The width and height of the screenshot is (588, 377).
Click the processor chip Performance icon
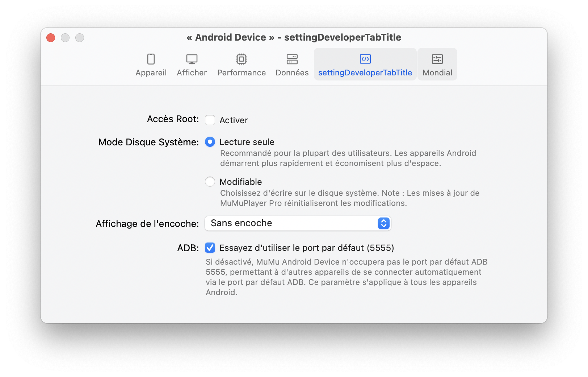[x=241, y=59]
